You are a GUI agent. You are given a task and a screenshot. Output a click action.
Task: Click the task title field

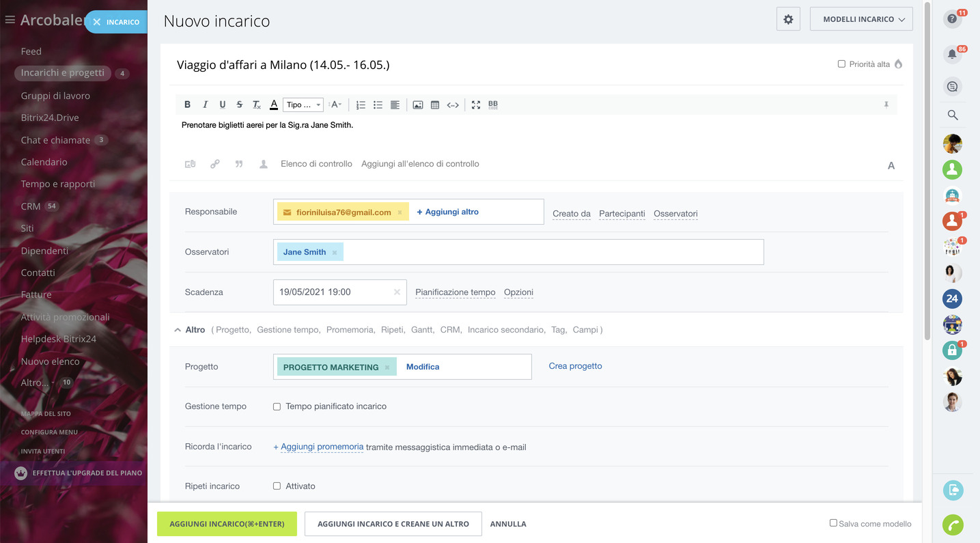[x=499, y=65]
